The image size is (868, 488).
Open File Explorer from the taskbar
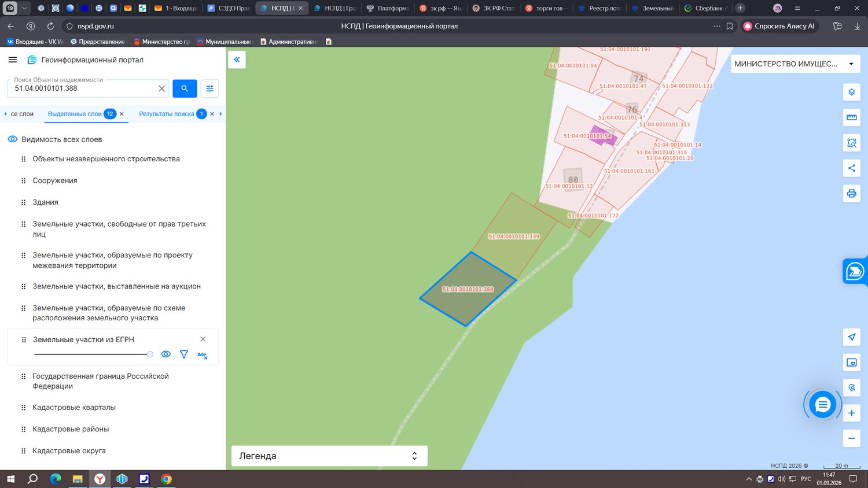(78, 479)
